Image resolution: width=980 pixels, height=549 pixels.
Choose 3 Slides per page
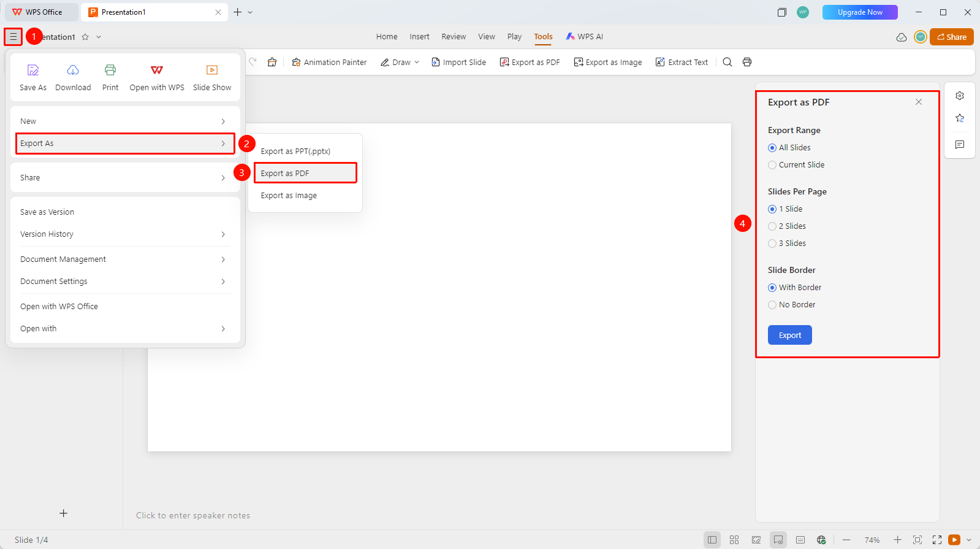point(787,244)
